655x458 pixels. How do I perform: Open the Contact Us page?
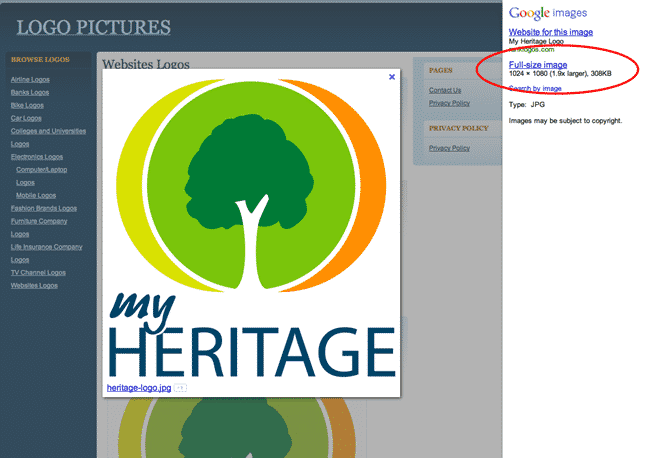(445, 90)
